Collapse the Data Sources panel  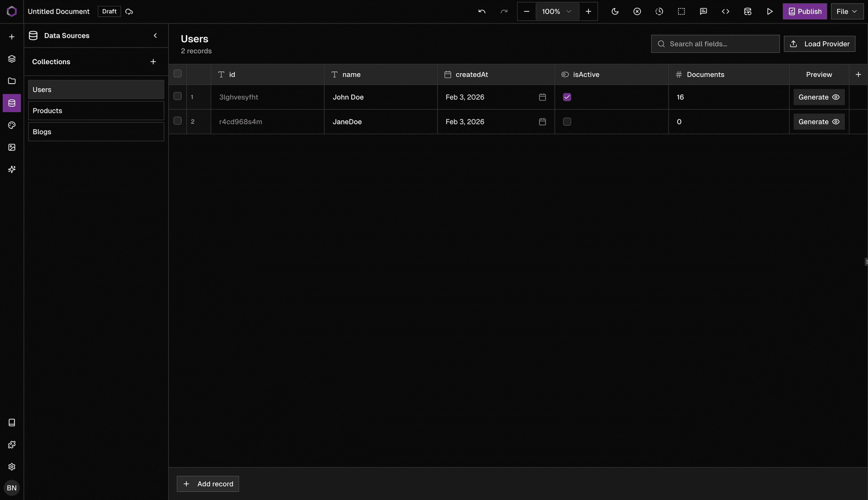[x=156, y=35]
